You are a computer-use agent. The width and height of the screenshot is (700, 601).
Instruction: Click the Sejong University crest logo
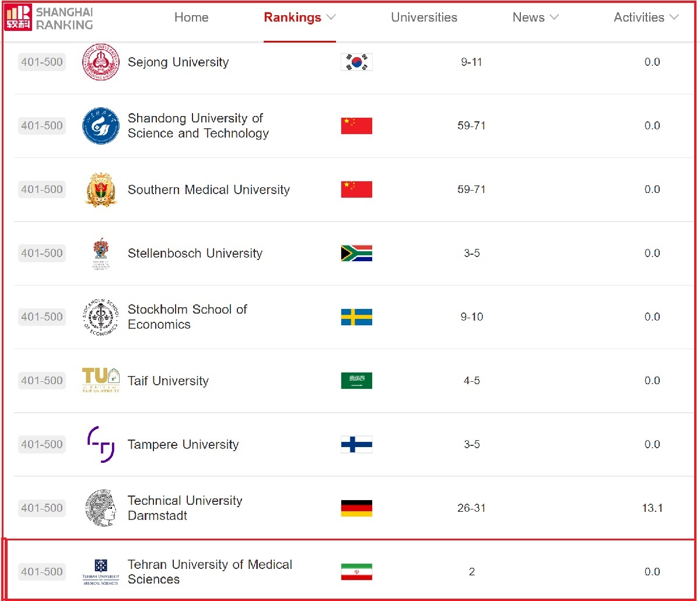[x=100, y=62]
